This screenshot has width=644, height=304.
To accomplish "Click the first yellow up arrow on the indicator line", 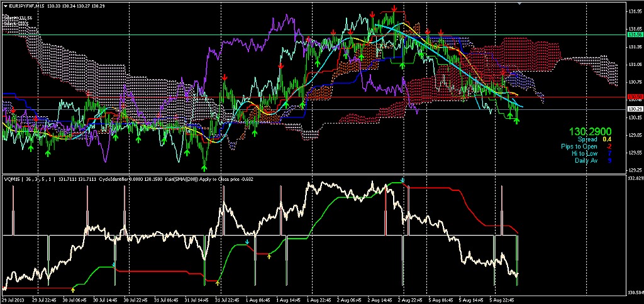I will pos(73,290).
